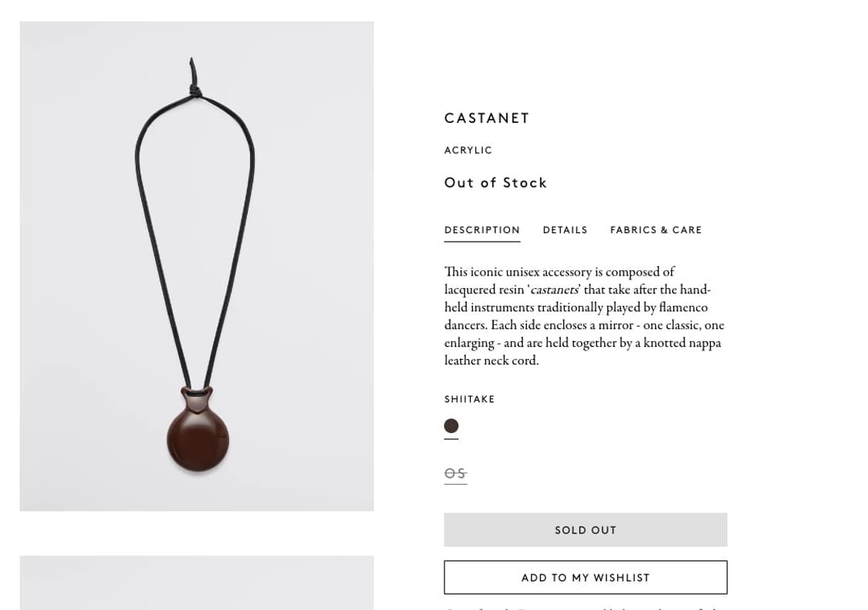The width and height of the screenshot is (868, 610).
Task: Open the Fabrics & Care tab
Action: coord(656,230)
